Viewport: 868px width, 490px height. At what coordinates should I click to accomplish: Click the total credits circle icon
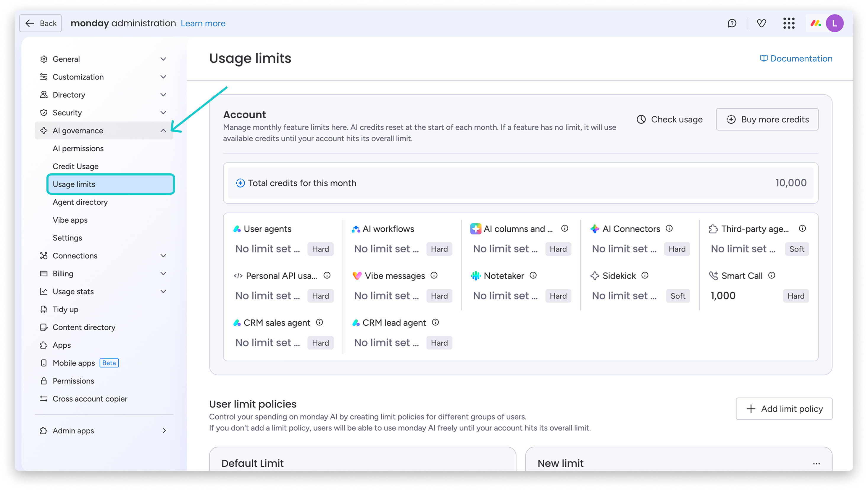point(240,183)
